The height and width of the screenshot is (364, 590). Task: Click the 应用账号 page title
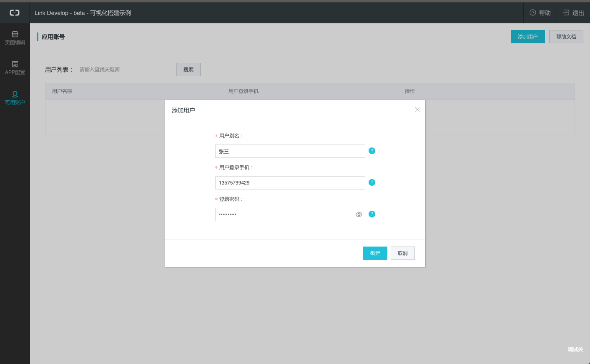(x=53, y=37)
